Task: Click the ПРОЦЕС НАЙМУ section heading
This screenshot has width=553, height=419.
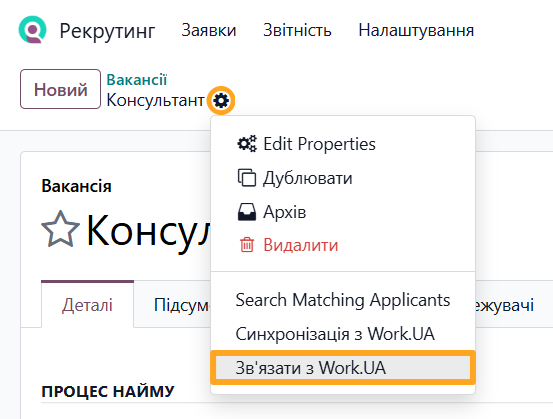Action: [108, 391]
